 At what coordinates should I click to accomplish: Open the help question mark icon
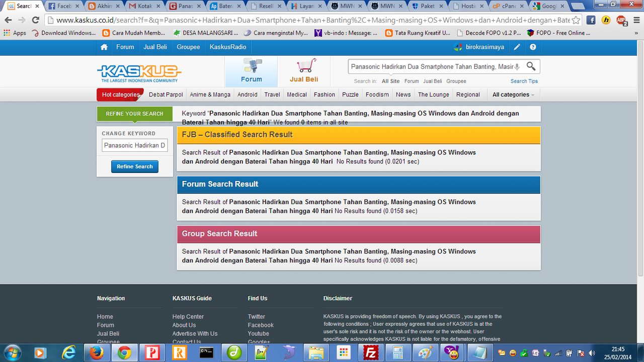click(x=533, y=47)
